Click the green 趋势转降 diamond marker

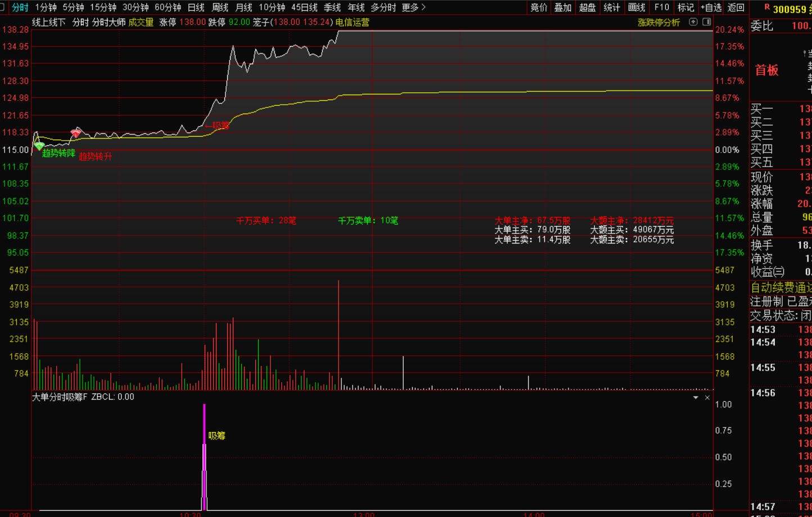[39, 146]
